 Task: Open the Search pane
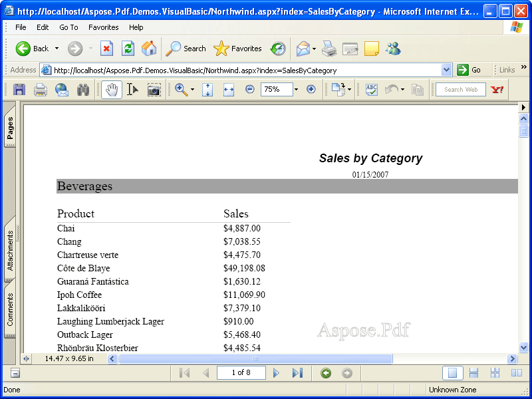click(x=186, y=49)
